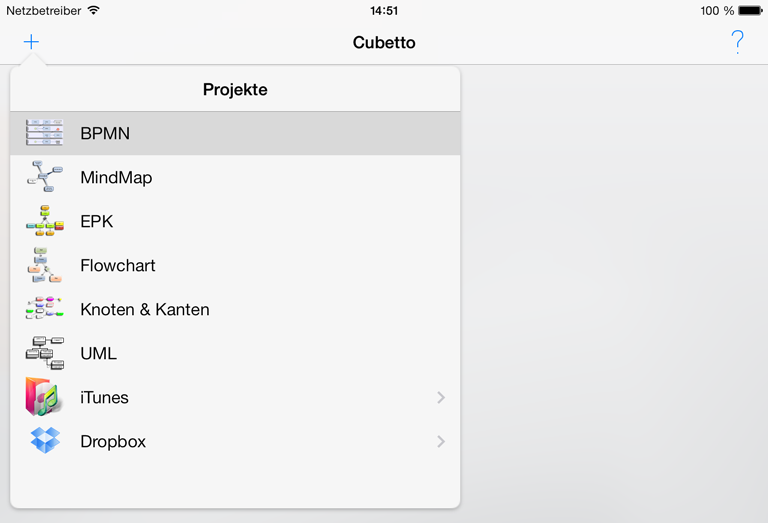Select the MindMap project entry
Image resolution: width=768 pixels, height=523 pixels.
click(x=235, y=177)
